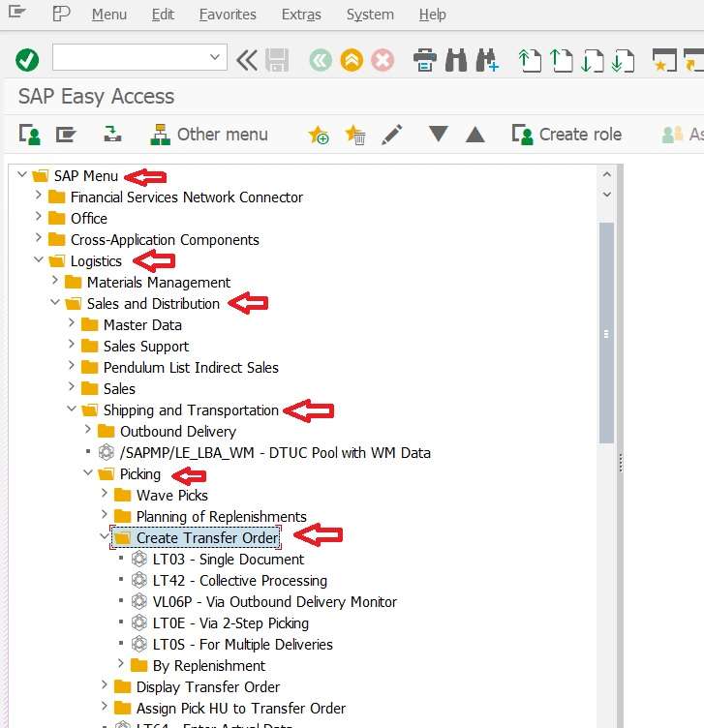Open the Edit menu
This screenshot has height=728, width=704.
click(x=163, y=15)
